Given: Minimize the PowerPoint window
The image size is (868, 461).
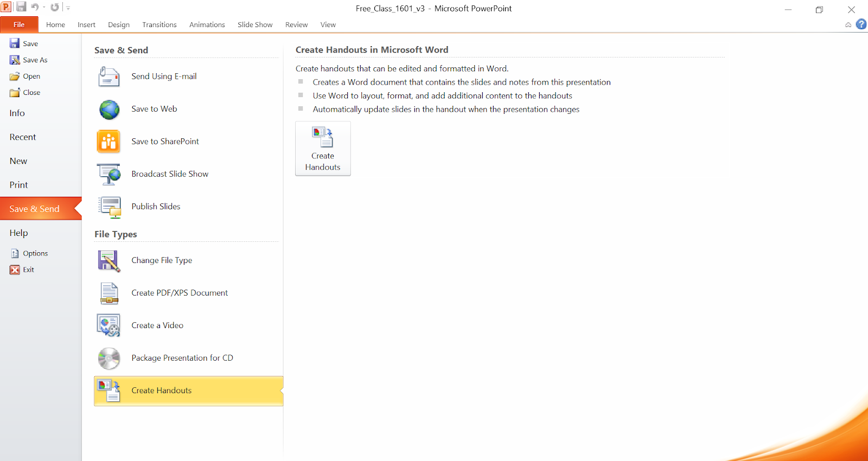Looking at the screenshot, I should tap(788, 9).
